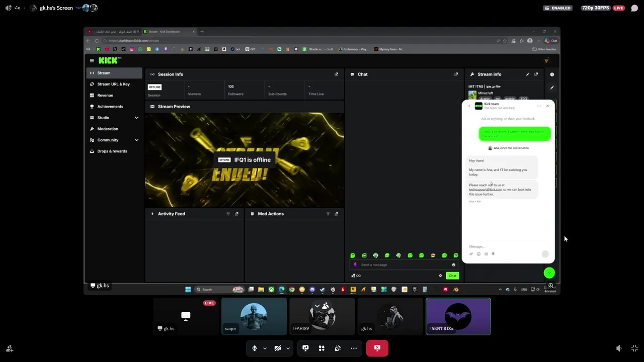644x362 pixels.
Task: Open the Revenue section
Action: point(115,95)
